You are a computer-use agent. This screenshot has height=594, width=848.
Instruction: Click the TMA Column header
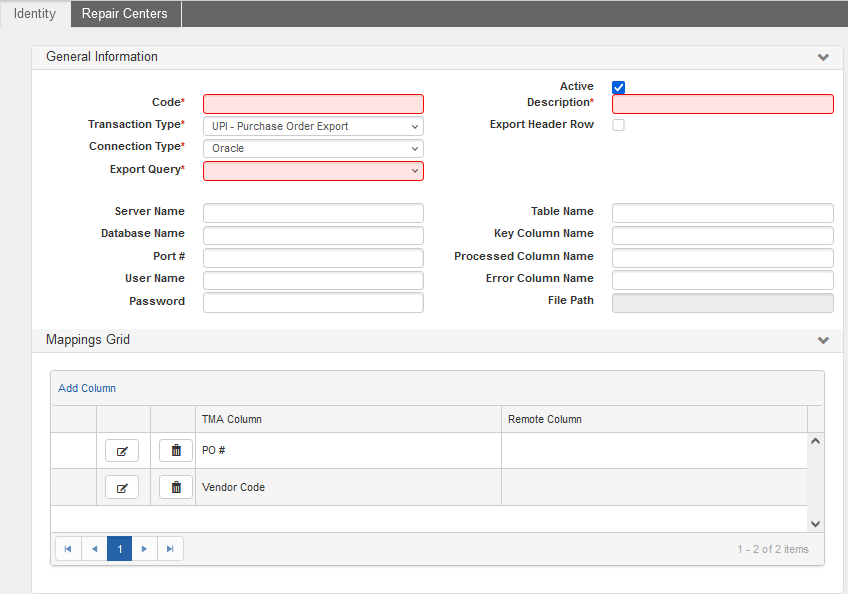pos(348,419)
